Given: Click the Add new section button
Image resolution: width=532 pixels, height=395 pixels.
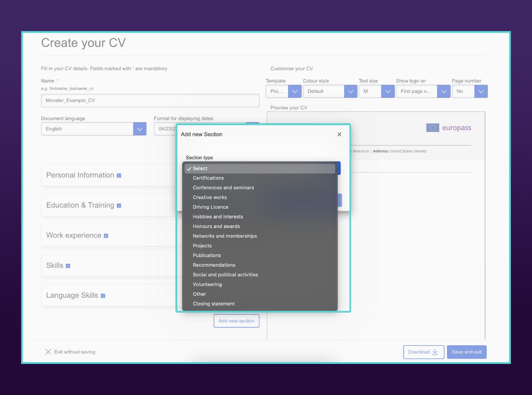Looking at the screenshot, I should (236, 321).
